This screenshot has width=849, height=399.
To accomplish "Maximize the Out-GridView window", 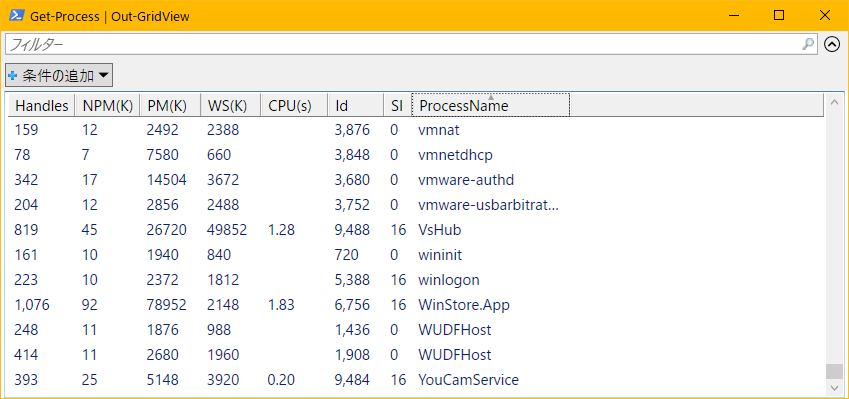I will (x=779, y=16).
